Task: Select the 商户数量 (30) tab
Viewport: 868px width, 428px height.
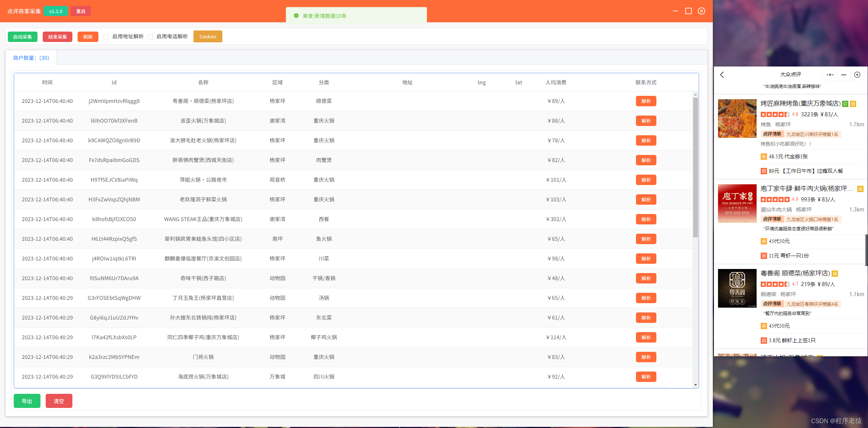Action: click(31, 58)
